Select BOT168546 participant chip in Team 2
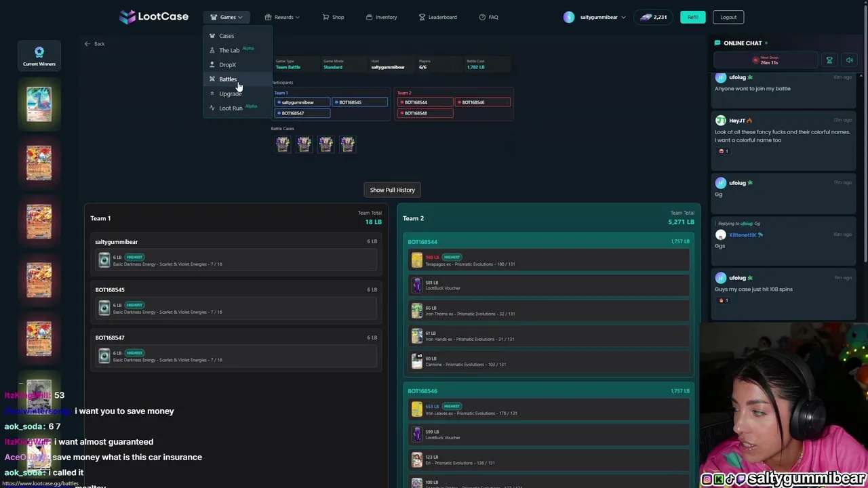 pyautogui.click(x=482, y=102)
